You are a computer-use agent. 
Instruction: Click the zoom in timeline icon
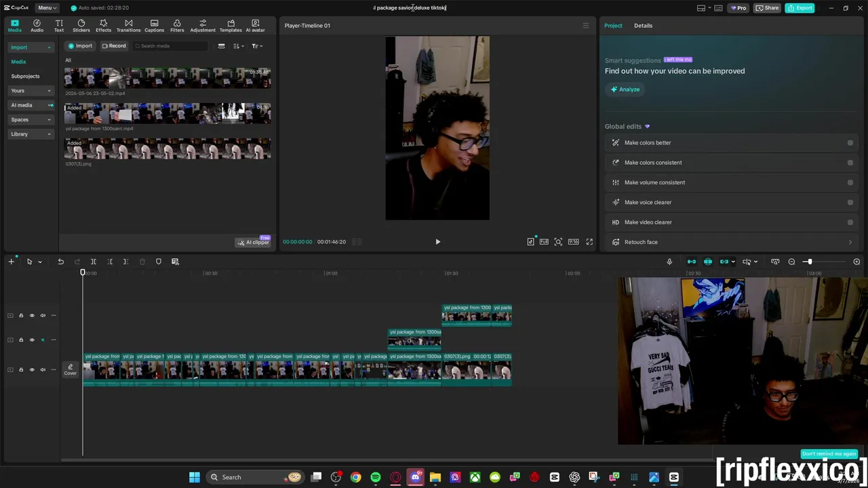coord(856,262)
